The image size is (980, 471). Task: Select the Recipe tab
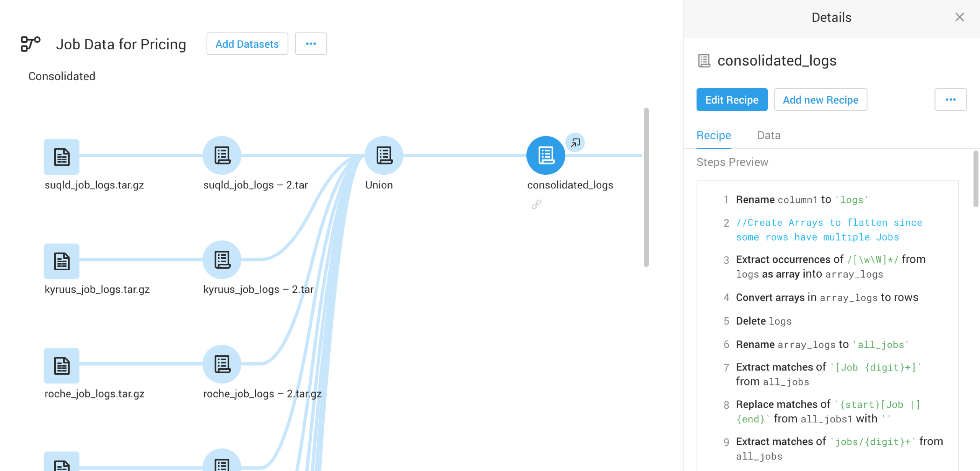pos(713,135)
